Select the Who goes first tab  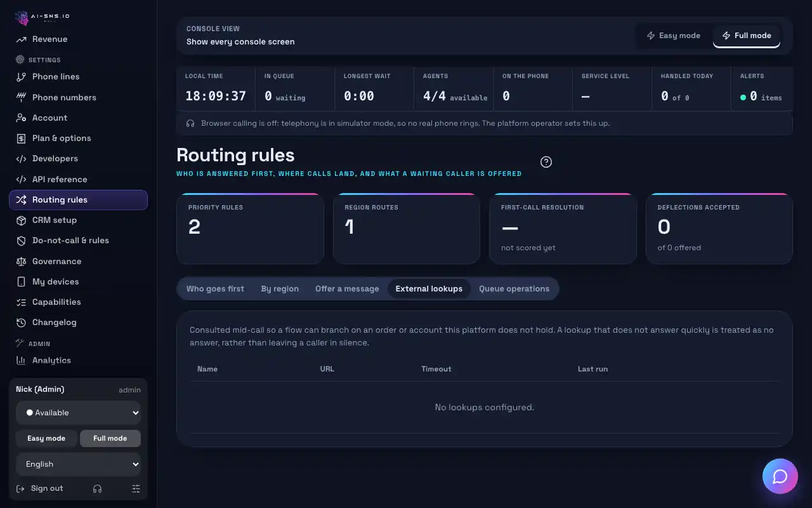(x=215, y=289)
